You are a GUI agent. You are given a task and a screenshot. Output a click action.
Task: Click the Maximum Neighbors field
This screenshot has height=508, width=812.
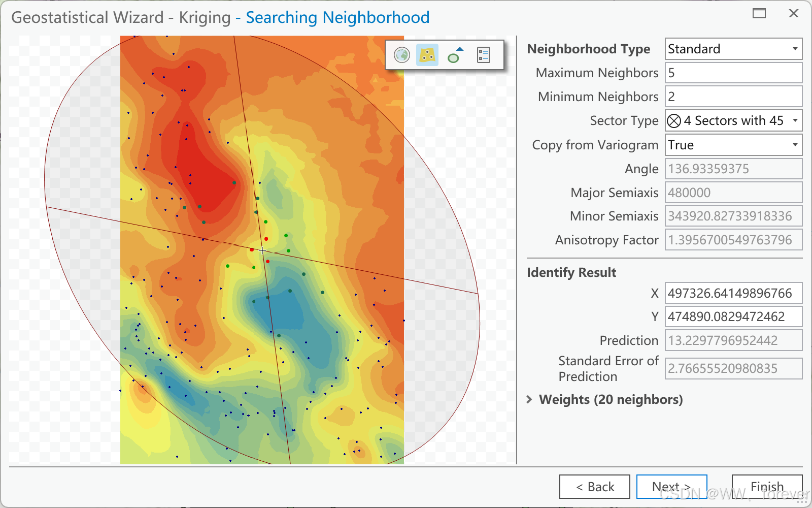coord(733,73)
